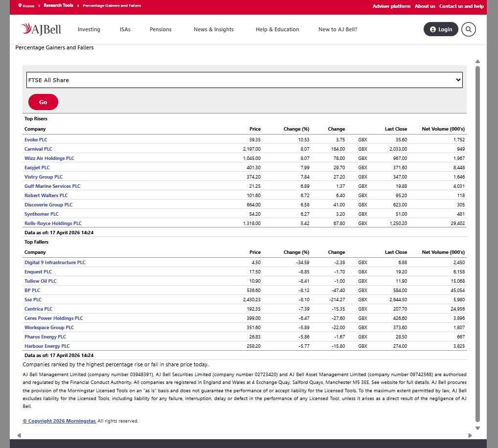498x448 pixels.
Task: Click Sse PLC price 2,430.23
Action: point(252,299)
